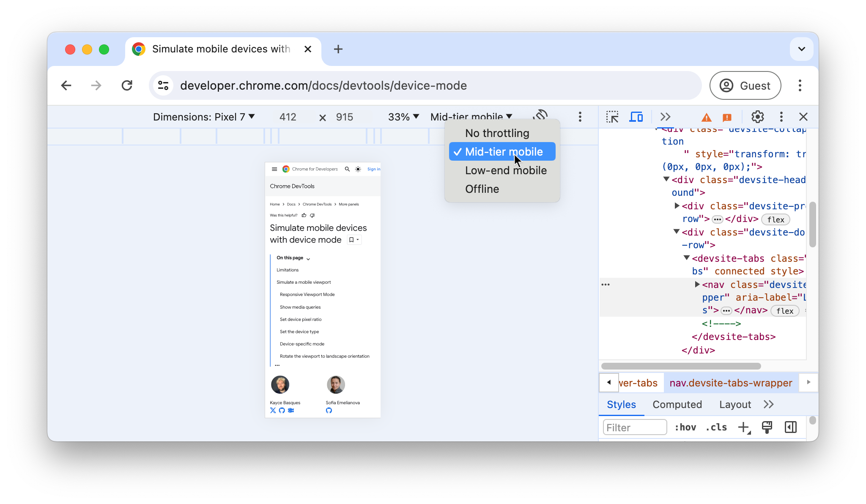Select Offline throttling option
This screenshot has width=866, height=504.
coord(482,189)
